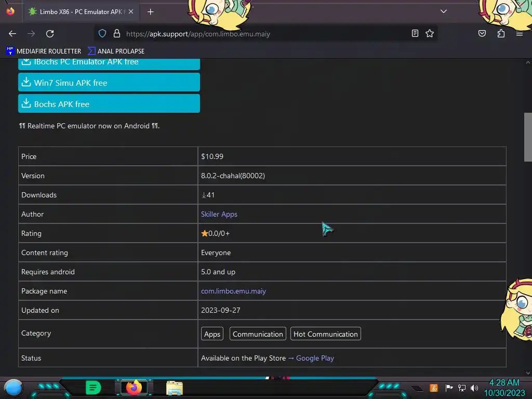
Task: Click the $10.99 price value
Action: [212, 156]
